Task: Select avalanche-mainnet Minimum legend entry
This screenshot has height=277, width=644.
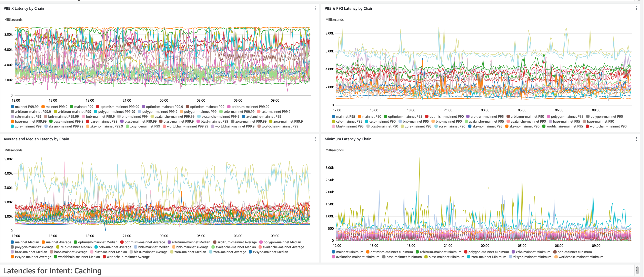Action: click(355, 257)
